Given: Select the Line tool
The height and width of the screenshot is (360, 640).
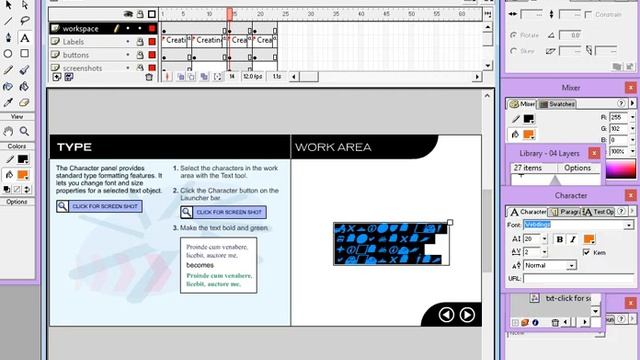Looking at the screenshot, I should [8, 21].
